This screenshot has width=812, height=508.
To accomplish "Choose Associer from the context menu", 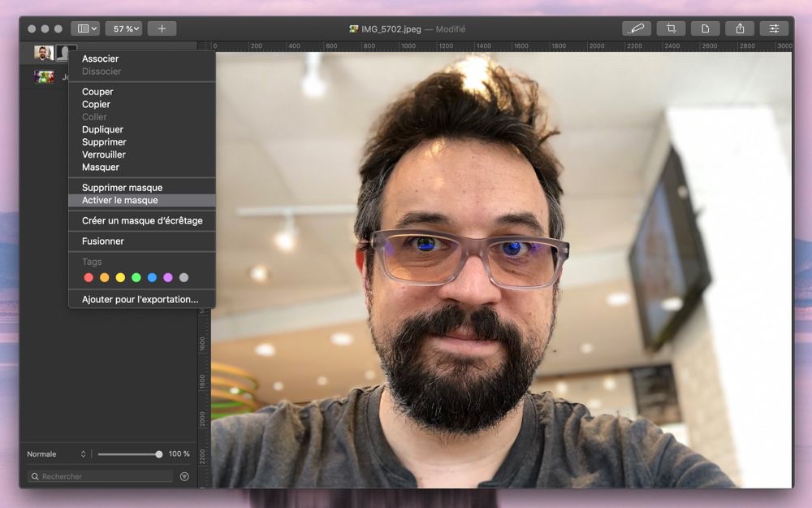I will tap(142, 59).
